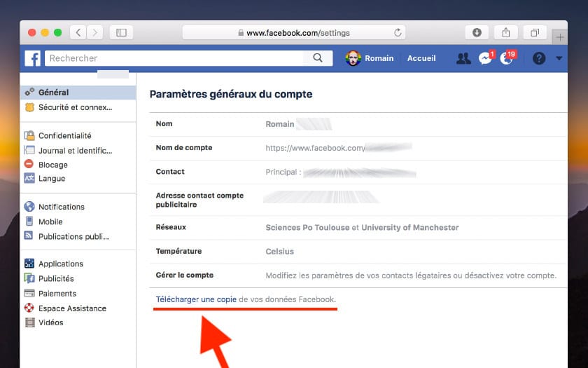588x368 pixels.
Task: Click the Applications grid icon
Action: [x=29, y=264]
